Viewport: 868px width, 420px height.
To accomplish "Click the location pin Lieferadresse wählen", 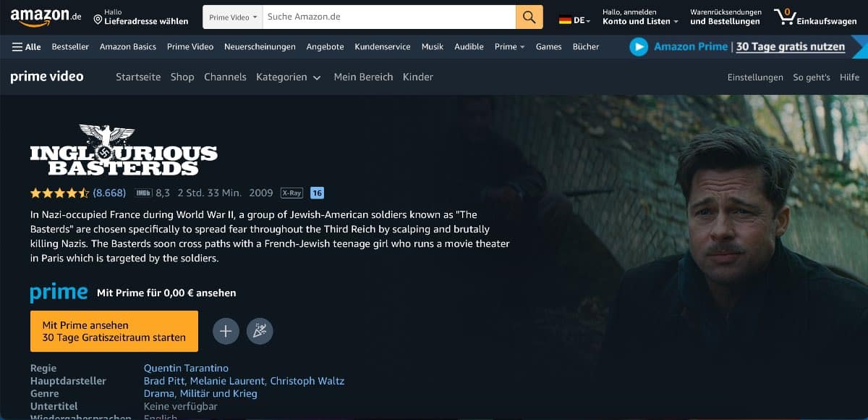I will [140, 17].
